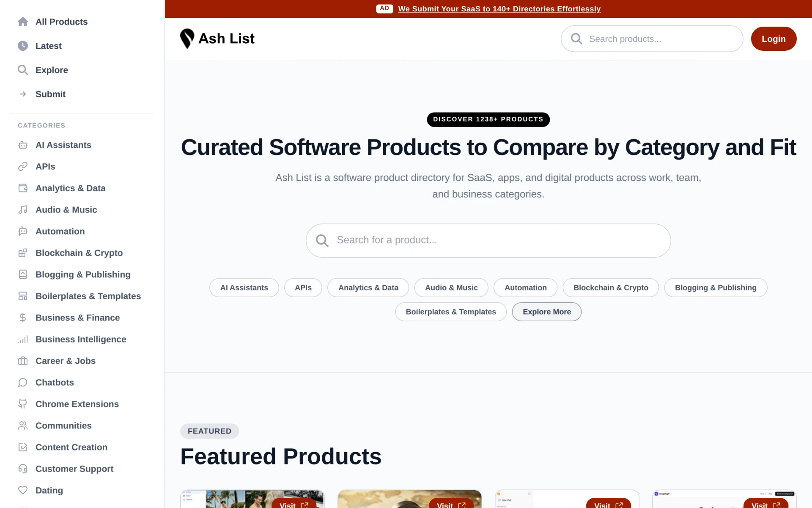Click the home icon beside All Products

(23, 22)
